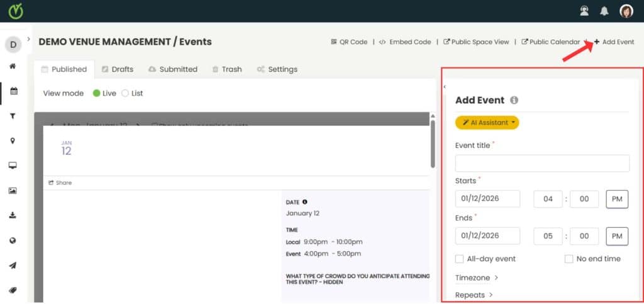Click the preview vertical scrollbar
Viewport: 644px width, 304px height.
[x=433, y=144]
